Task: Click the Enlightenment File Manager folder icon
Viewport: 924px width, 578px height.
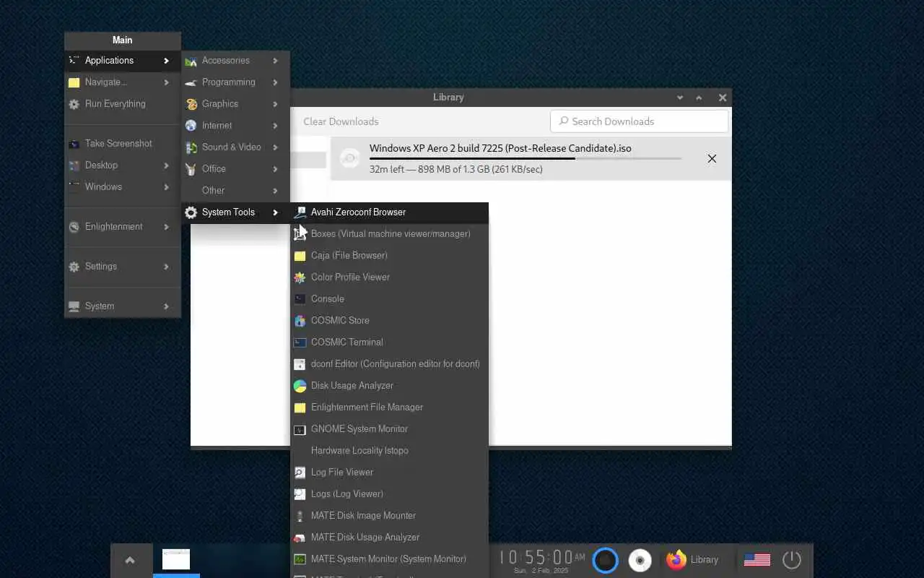Action: coord(300,407)
